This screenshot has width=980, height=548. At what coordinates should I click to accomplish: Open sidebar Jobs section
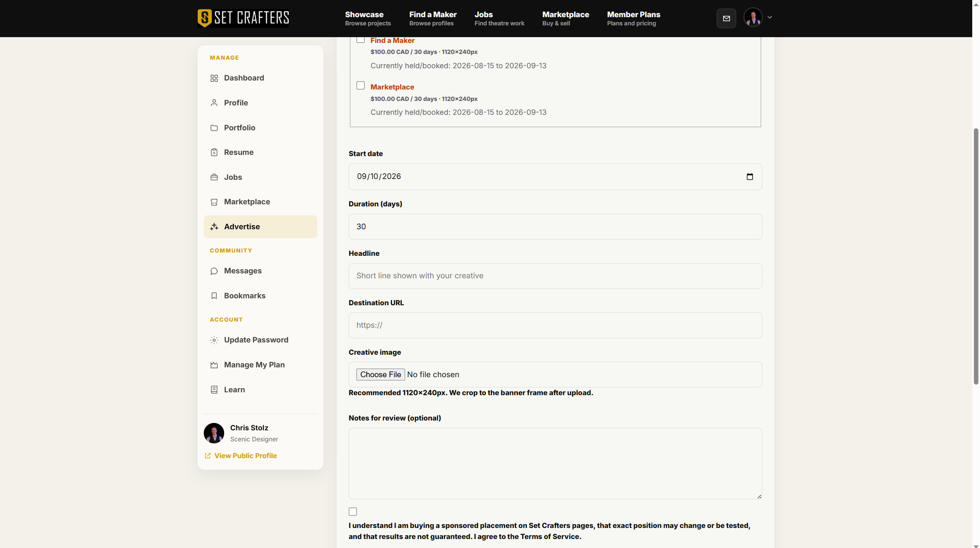click(x=261, y=177)
